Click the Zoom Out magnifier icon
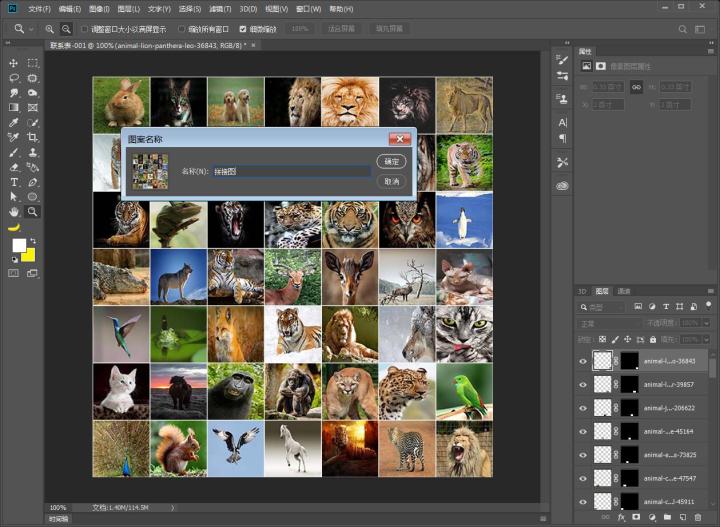 (x=66, y=29)
